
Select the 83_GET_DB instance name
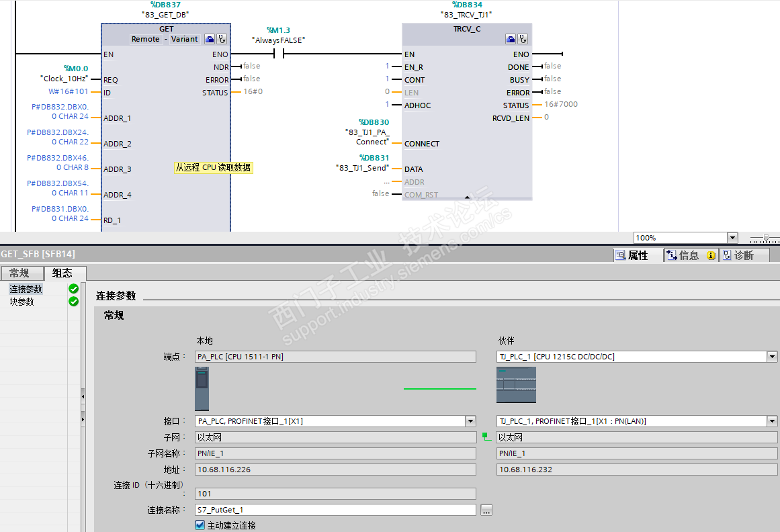(x=166, y=15)
